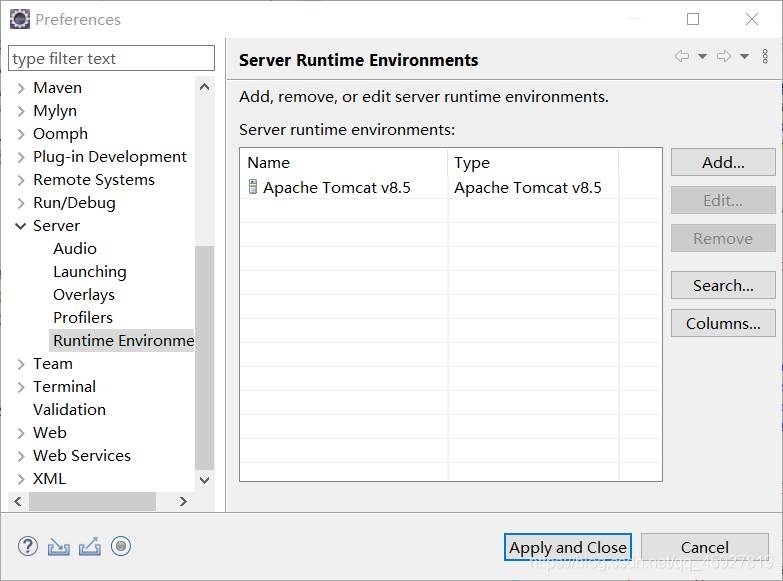783x581 pixels.
Task: Go forward using the forward arrow icon
Action: pos(724,57)
